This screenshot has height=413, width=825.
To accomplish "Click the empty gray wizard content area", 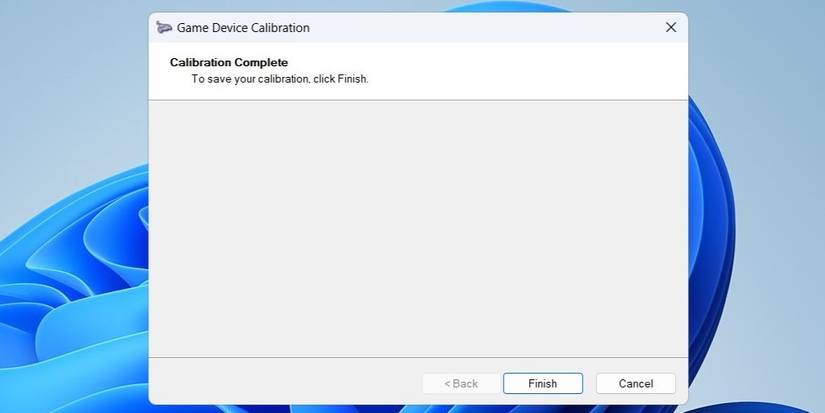I will coord(418,228).
